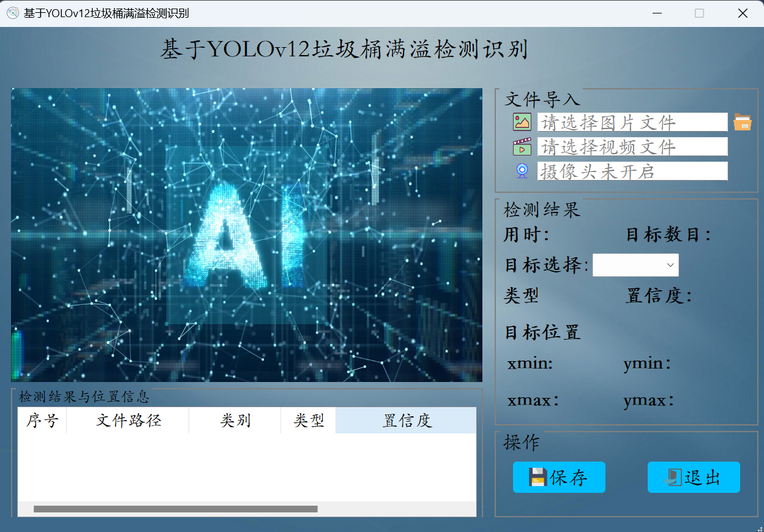Click the 退出 exit button
The width and height of the screenshot is (764, 532).
click(x=694, y=478)
